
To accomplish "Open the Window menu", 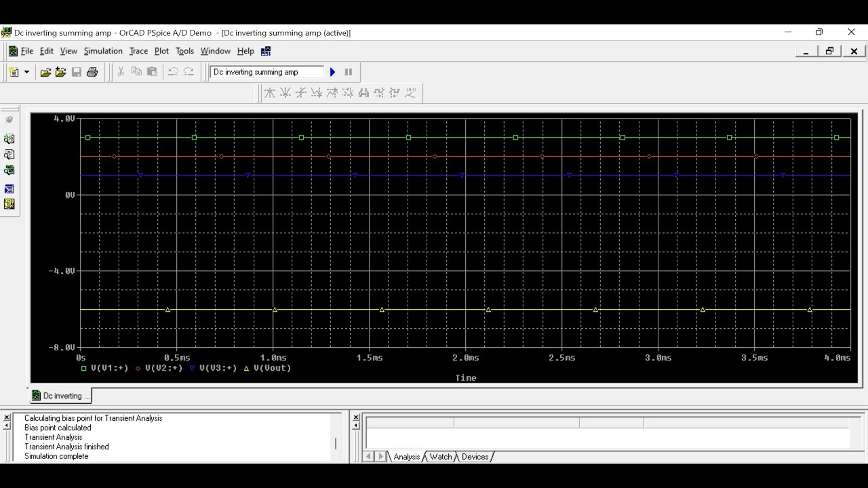I will click(216, 51).
